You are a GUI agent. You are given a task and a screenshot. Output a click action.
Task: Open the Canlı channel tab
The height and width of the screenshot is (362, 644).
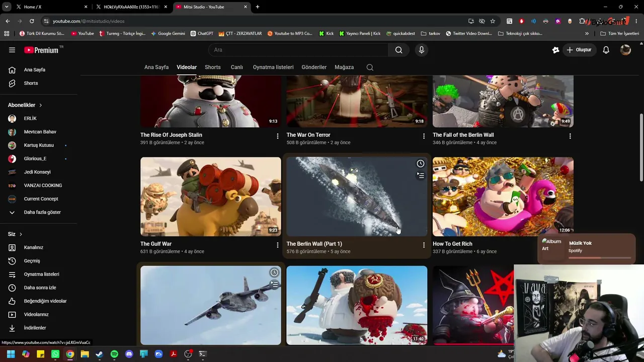tap(237, 67)
